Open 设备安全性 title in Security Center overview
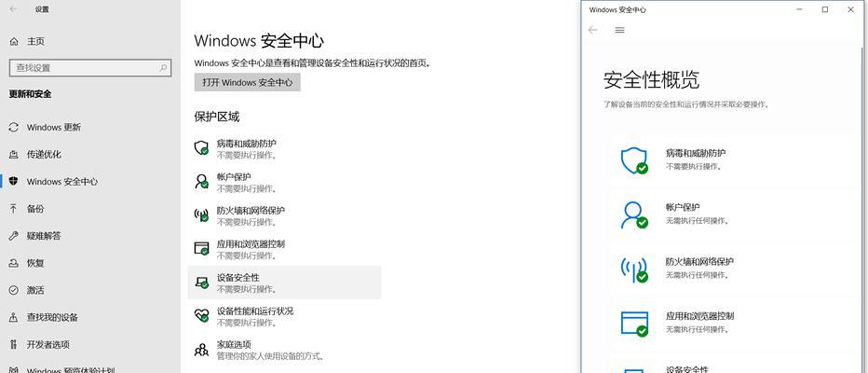The width and height of the screenshot is (868, 373). click(687, 369)
